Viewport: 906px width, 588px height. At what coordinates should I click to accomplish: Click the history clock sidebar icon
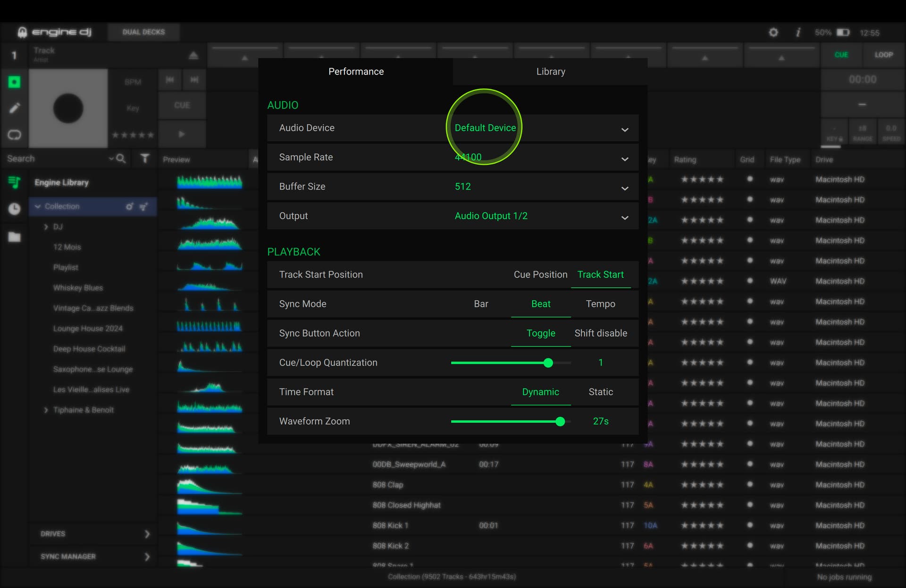[14, 208]
